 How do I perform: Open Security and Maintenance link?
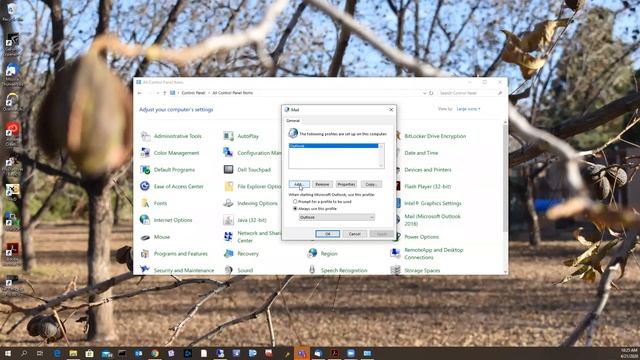tap(184, 270)
